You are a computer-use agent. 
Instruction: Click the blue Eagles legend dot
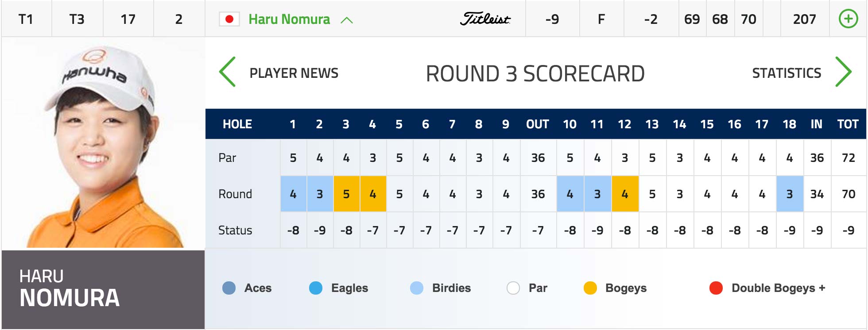[x=316, y=288]
